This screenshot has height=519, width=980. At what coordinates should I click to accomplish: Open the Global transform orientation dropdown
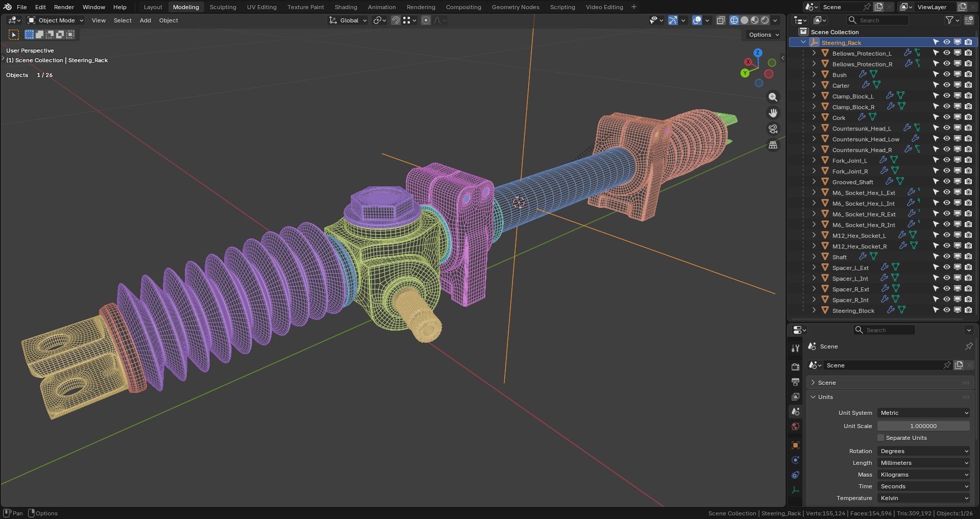click(x=348, y=20)
